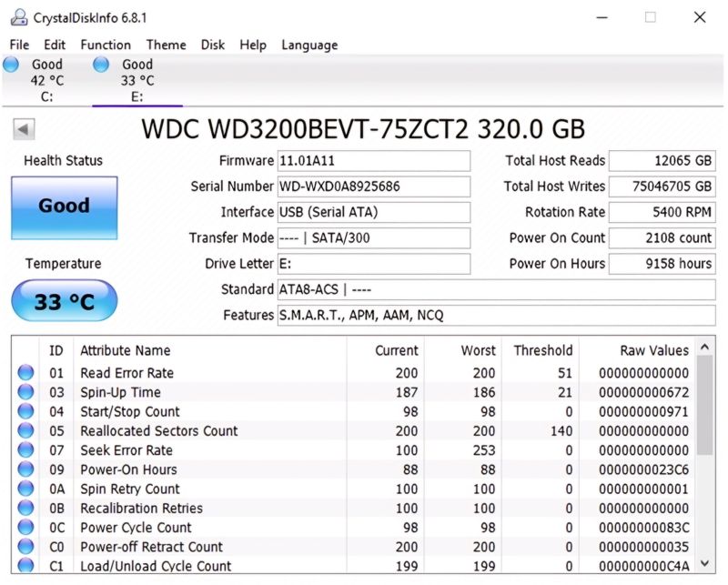
Task: Open the Theme menu
Action: [166, 45]
